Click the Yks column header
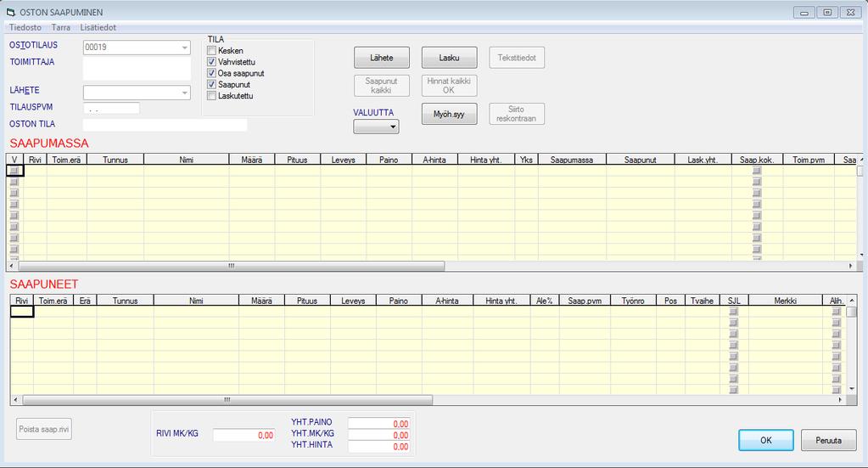Screen dimensions: 868x468 tap(526, 160)
